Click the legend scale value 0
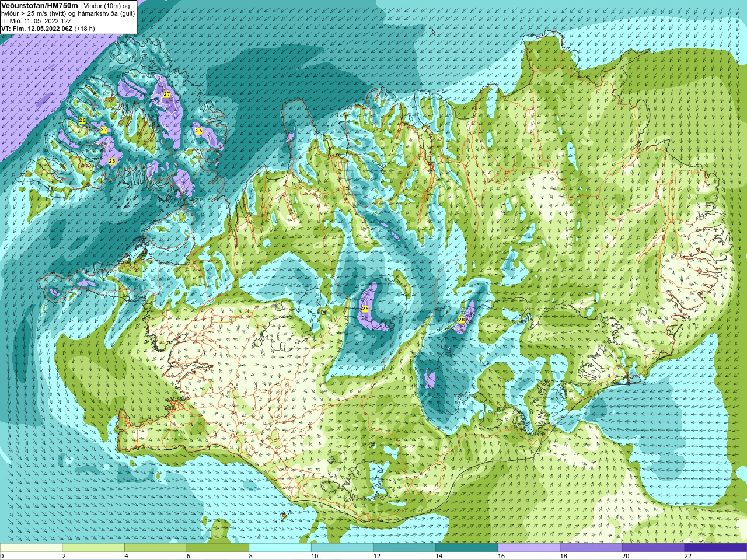The height and width of the screenshot is (560, 747). click(x=2, y=556)
